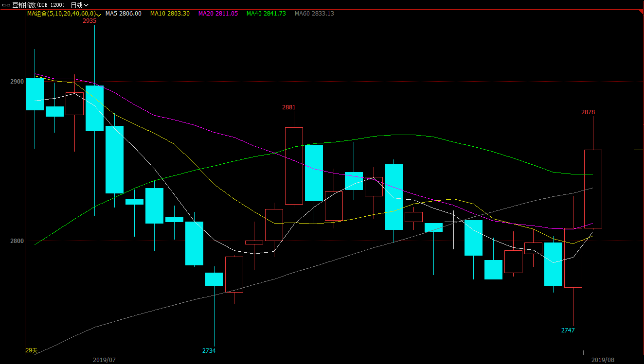Viewport: 644px width, 364px height.
Task: Click the 2900 price axis label
Action: point(17,81)
